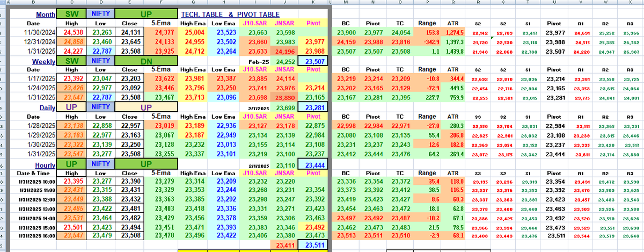Click the green DN cell in Weekly row
This screenshot has width=644, height=252.
tap(145, 61)
